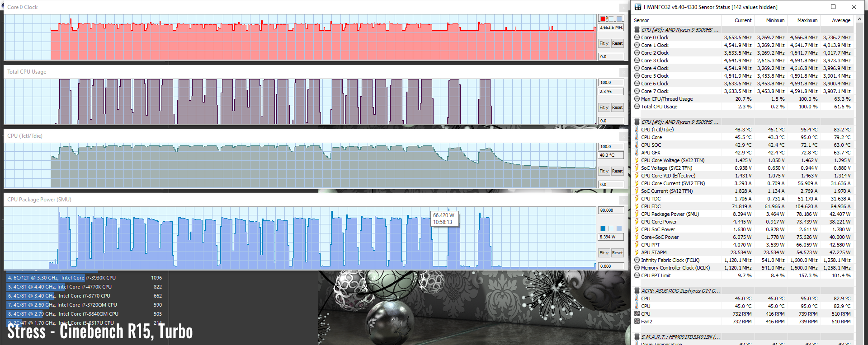Click the clock icon beside Core 0 Clock
868x345 pixels.
[637, 37]
